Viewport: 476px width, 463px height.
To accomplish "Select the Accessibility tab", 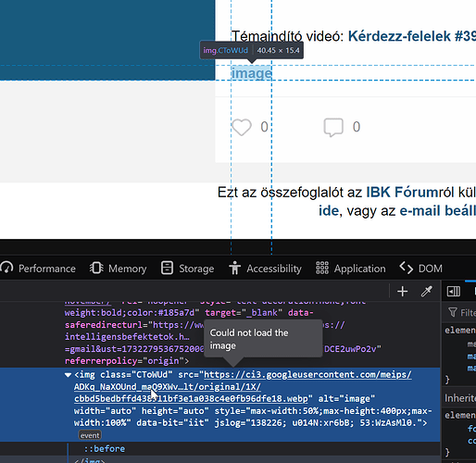I will point(265,269).
